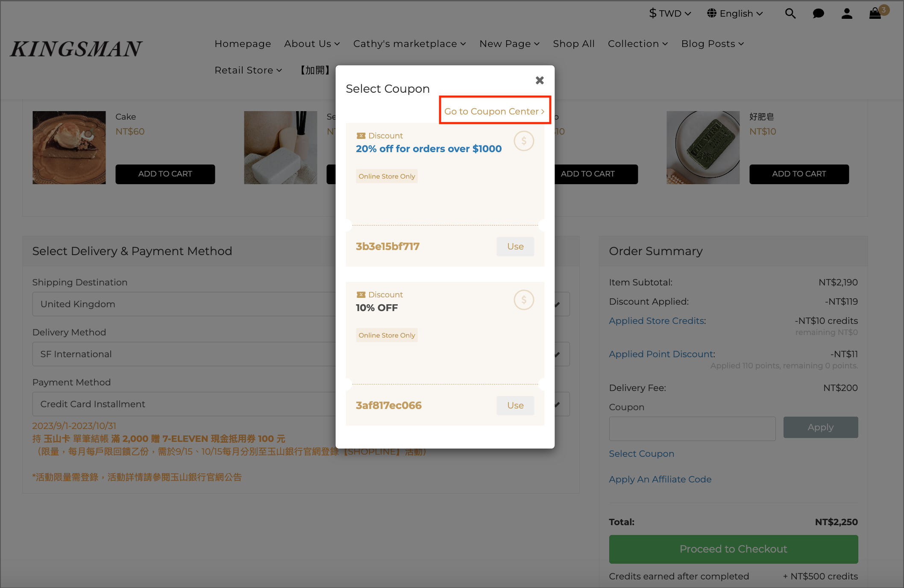
Task: Click Apply An Affiliate Code link
Action: coord(660,479)
